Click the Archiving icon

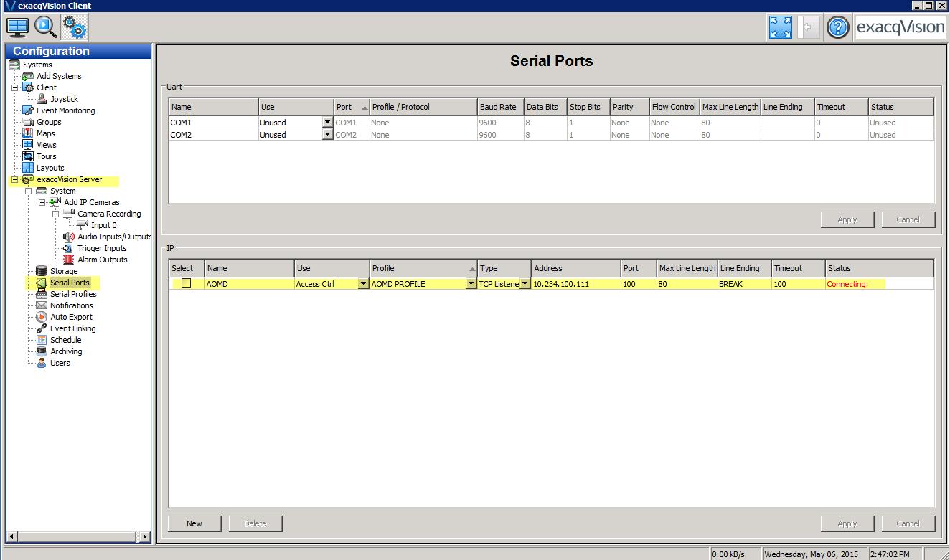pos(42,351)
